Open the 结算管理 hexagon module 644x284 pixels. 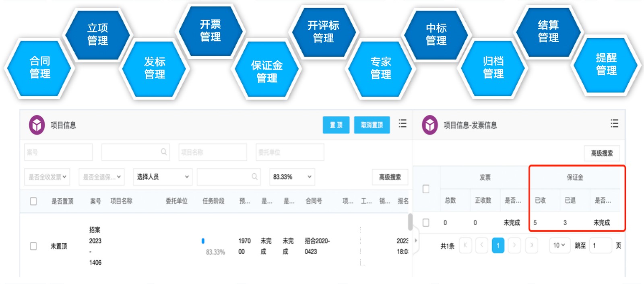tap(548, 32)
